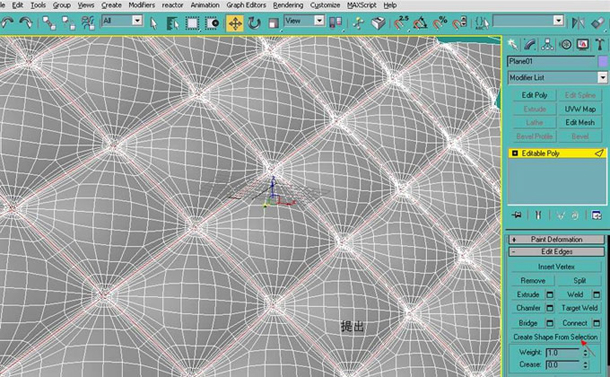Image resolution: width=610 pixels, height=377 pixels.
Task: Collapse the Edit Edges rollout
Action: (556, 252)
